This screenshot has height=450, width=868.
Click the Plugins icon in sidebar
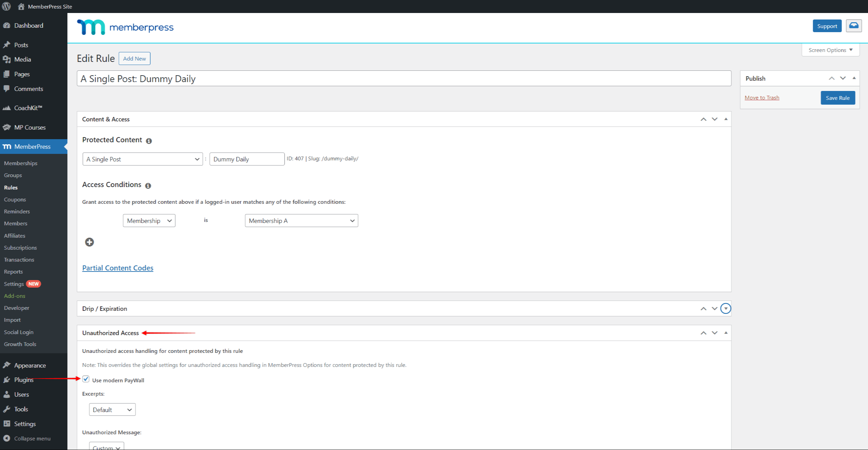6,380
